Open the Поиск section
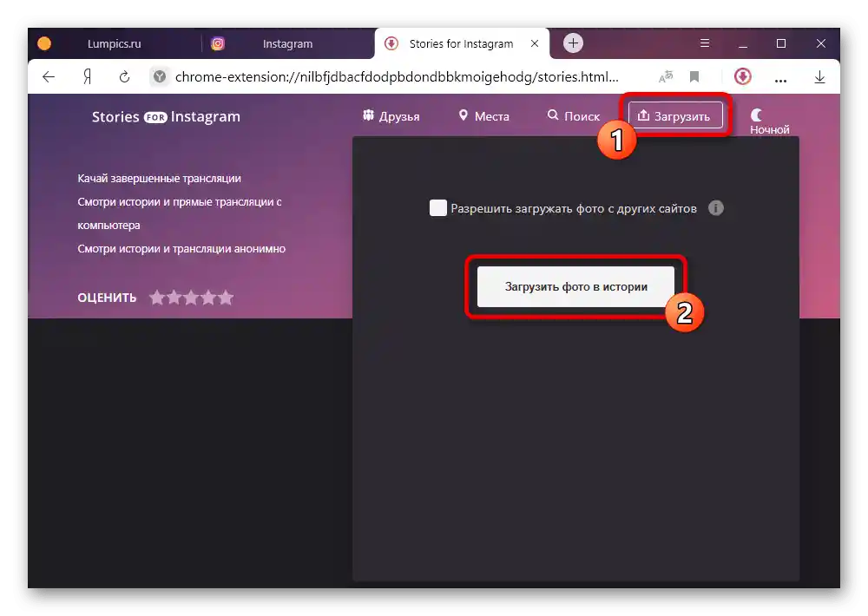868x616 pixels. click(x=574, y=116)
